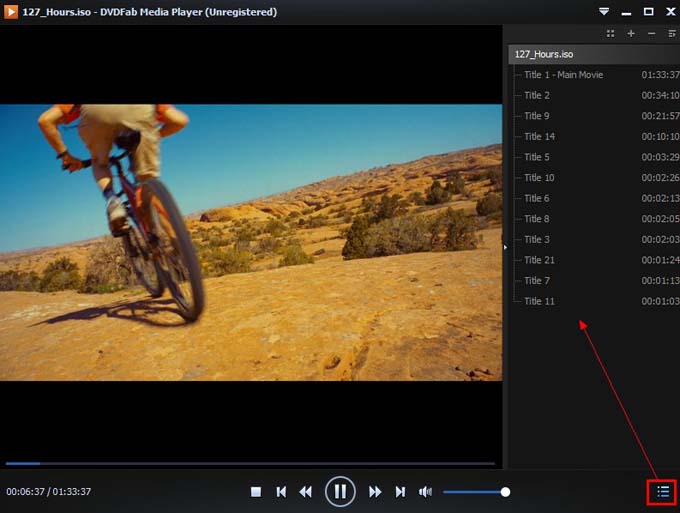Toggle the playlist panel button
680x513 pixels.
click(663, 492)
